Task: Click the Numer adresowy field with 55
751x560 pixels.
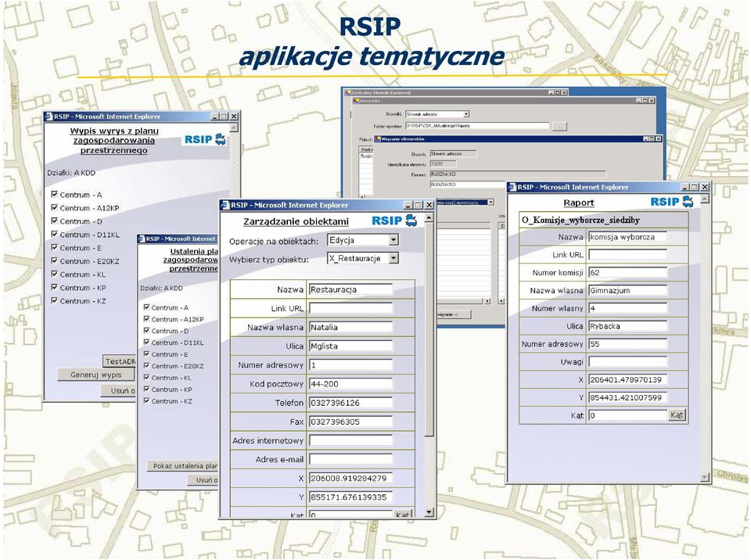Action: click(x=627, y=344)
